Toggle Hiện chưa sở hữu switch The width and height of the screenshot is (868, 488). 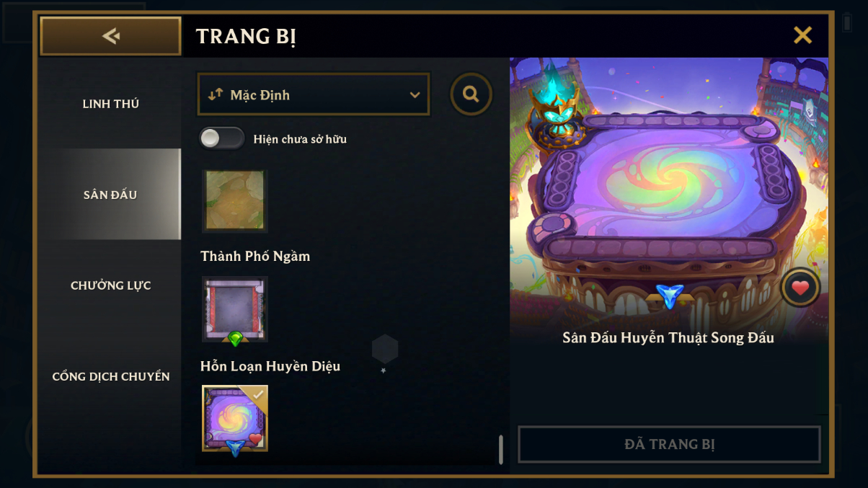tap(222, 138)
